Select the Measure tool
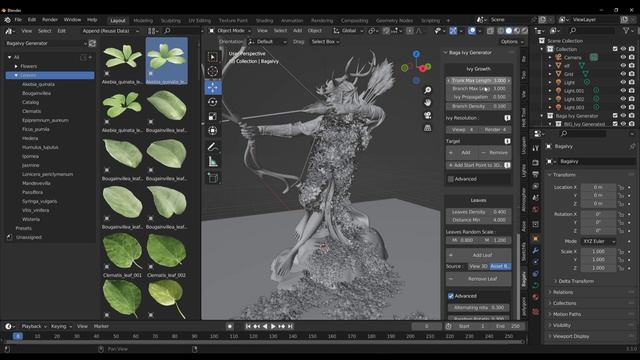This screenshot has width=640, height=360. [x=213, y=162]
